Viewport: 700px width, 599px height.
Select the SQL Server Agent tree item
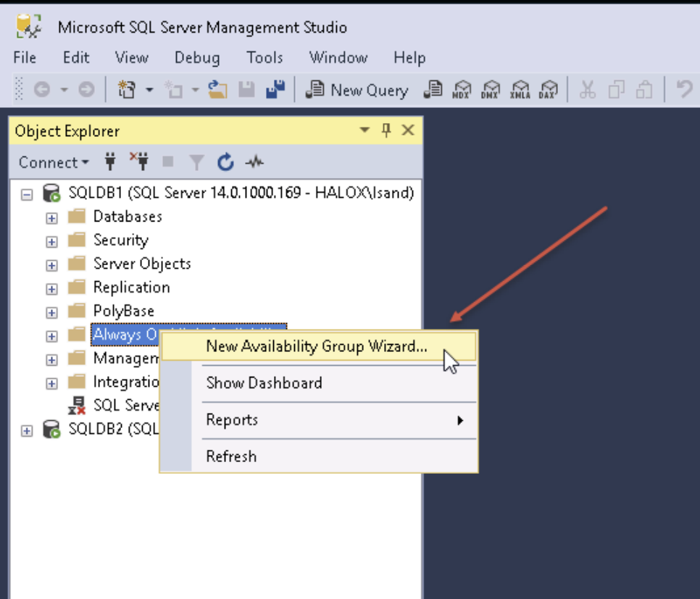pos(126,406)
